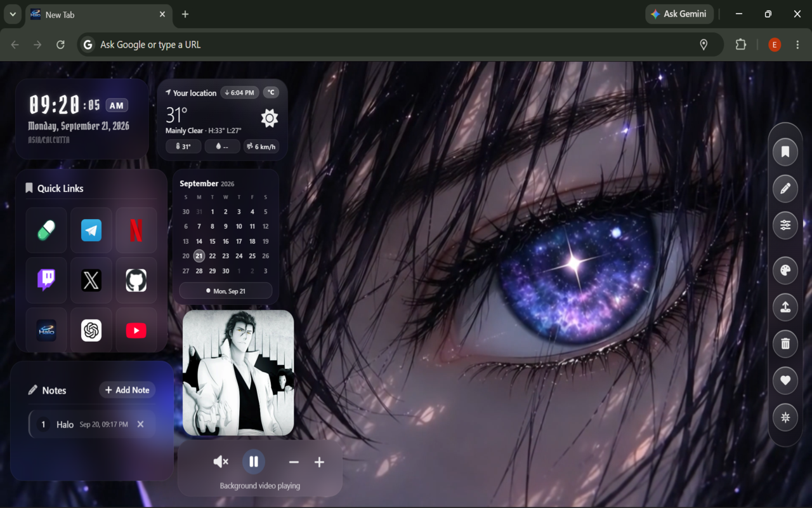Open the Extensions puzzle menu
This screenshot has height=508, width=812.
click(x=741, y=44)
